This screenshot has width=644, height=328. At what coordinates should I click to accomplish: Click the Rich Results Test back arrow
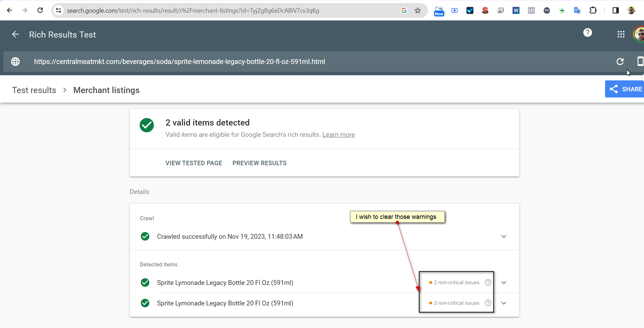[15, 34]
